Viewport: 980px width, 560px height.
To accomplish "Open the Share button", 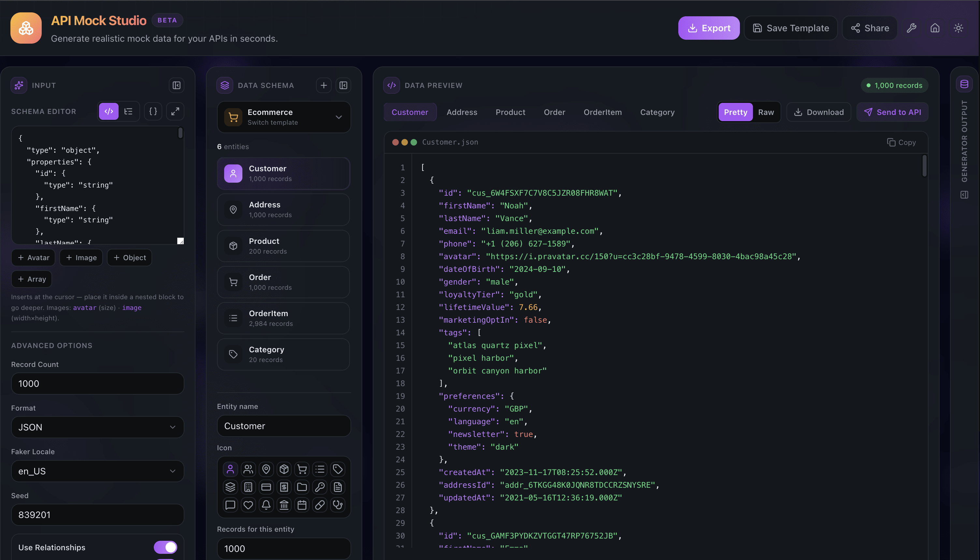I will pos(870,28).
